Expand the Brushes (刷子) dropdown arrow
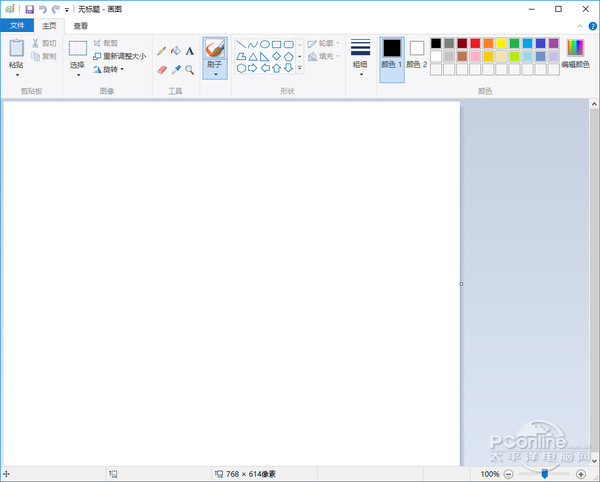Viewport: 600px width, 482px height. click(x=215, y=75)
